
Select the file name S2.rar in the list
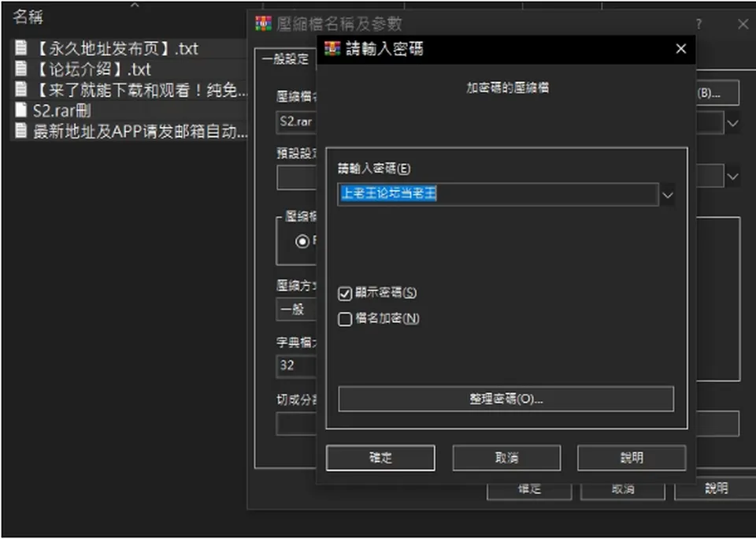(61, 110)
